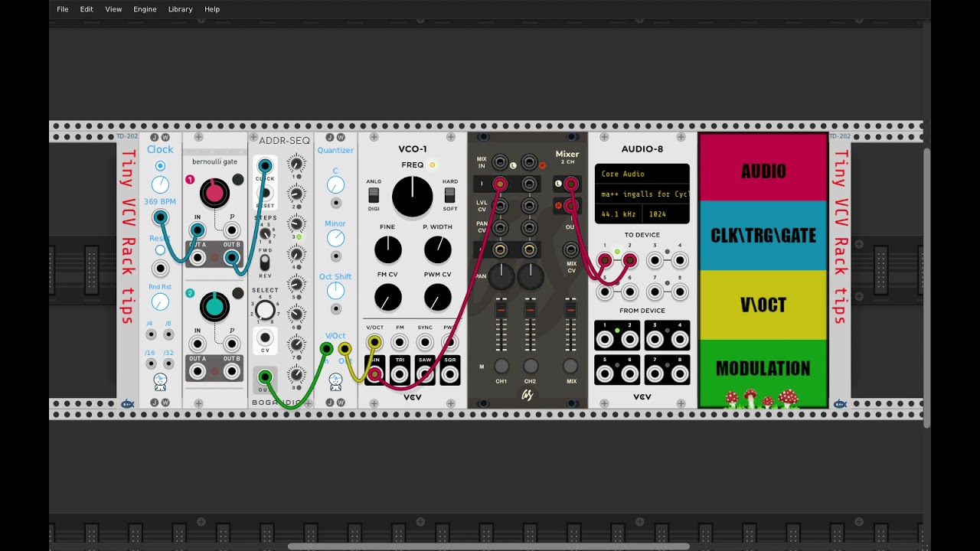Click the Quantizer Oct Shift knob
The width and height of the screenshot is (980, 551).
335,291
